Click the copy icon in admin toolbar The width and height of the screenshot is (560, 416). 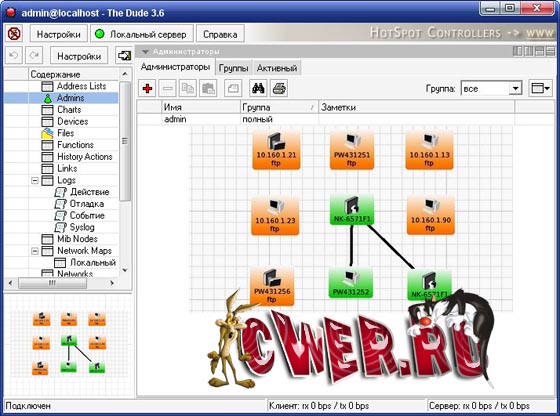pyautogui.click(x=188, y=88)
